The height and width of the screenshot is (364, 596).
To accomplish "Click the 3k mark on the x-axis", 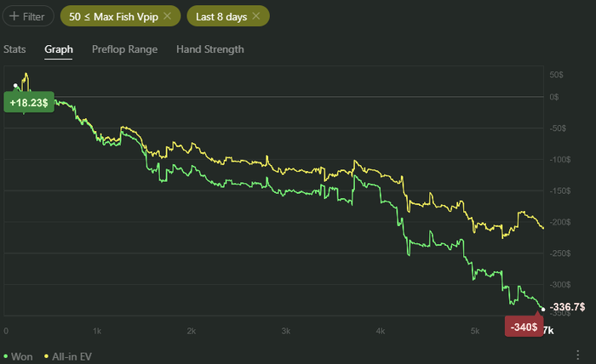I will 287,331.
